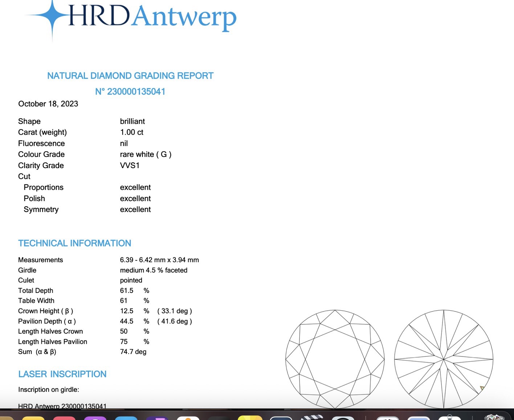Click the Colour Grade label
The width and height of the screenshot is (514, 420).
[41, 154]
